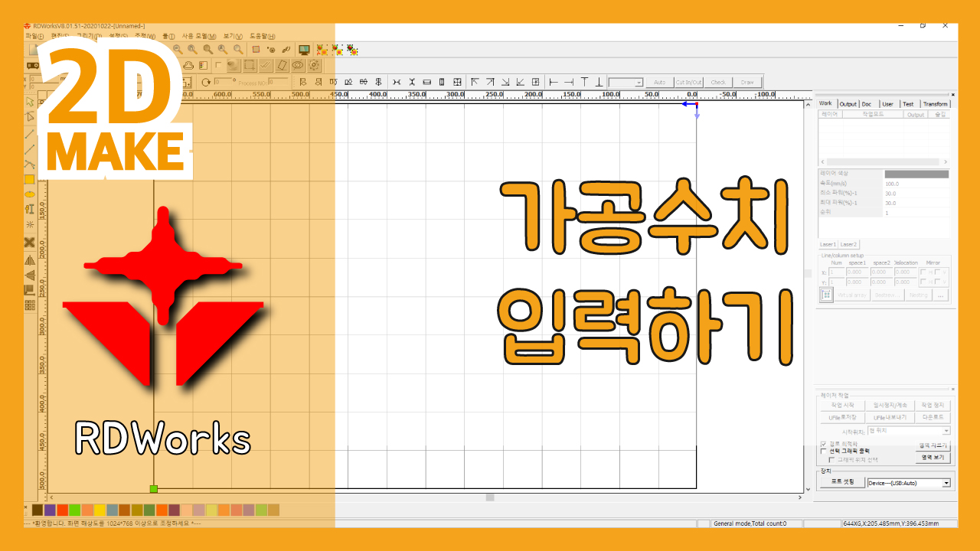Click the monitor preview icon
Image resolution: width=980 pixels, height=551 pixels.
304,50
